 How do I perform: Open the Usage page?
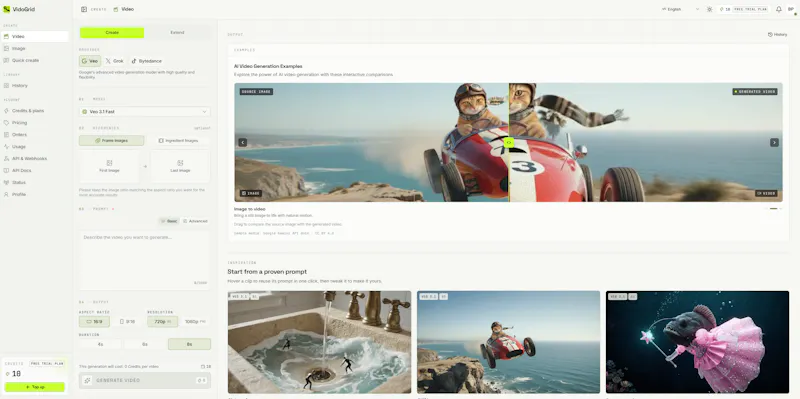click(x=34, y=146)
